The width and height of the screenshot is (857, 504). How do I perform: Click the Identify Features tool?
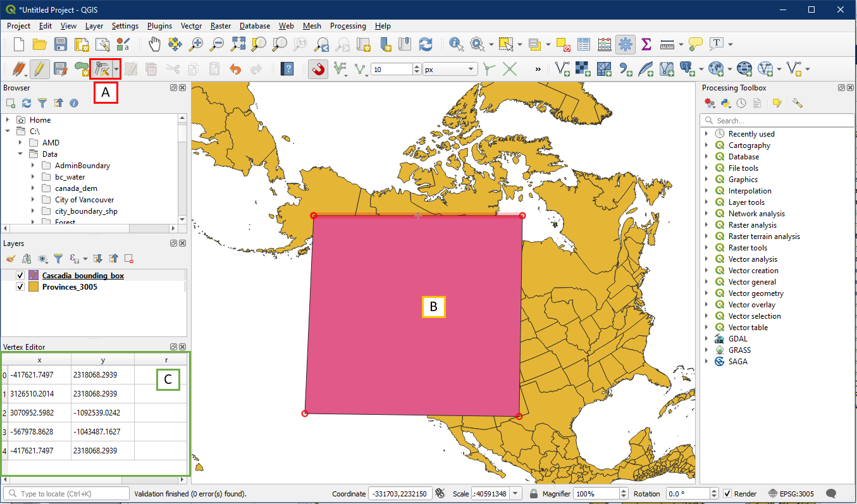(x=455, y=44)
